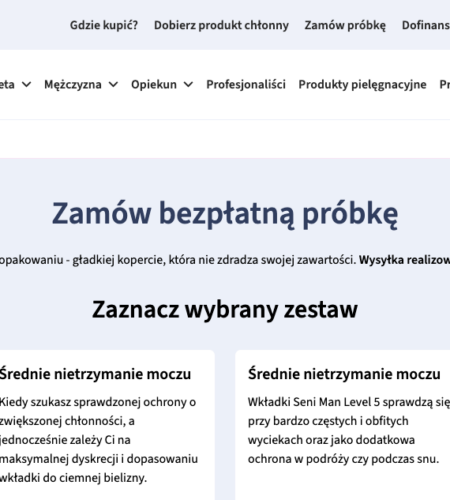This screenshot has height=500, width=450.
Task: Open the Opiekun menu item
Action: (x=154, y=85)
